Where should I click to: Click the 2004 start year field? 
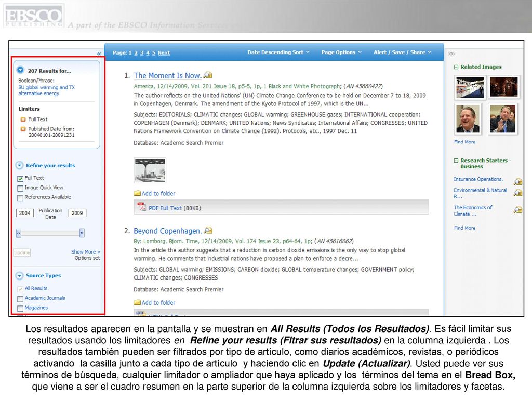[x=25, y=213]
